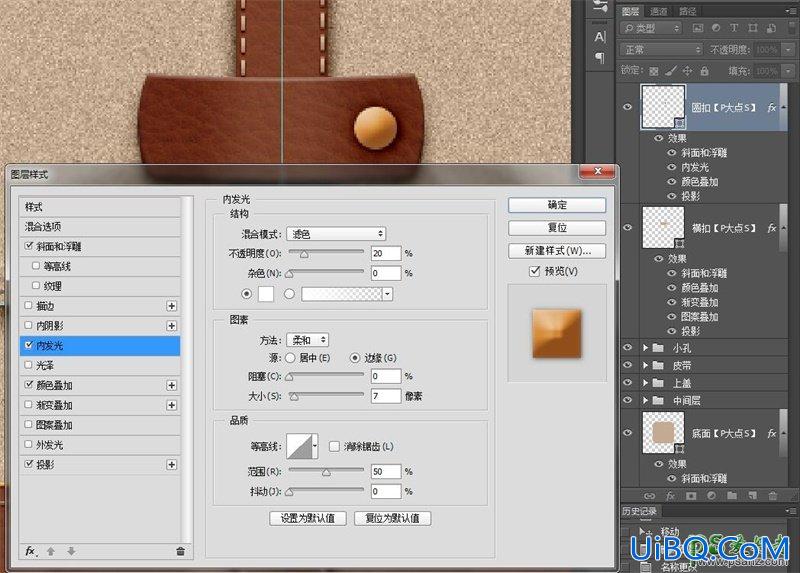The width and height of the screenshot is (800, 573).
Task: Lock position move icon
Action: 687,71
